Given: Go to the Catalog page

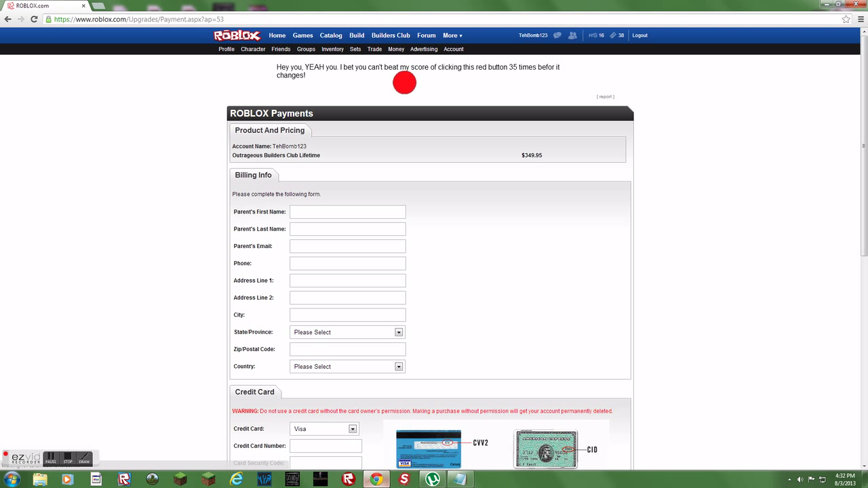Looking at the screenshot, I should [331, 35].
